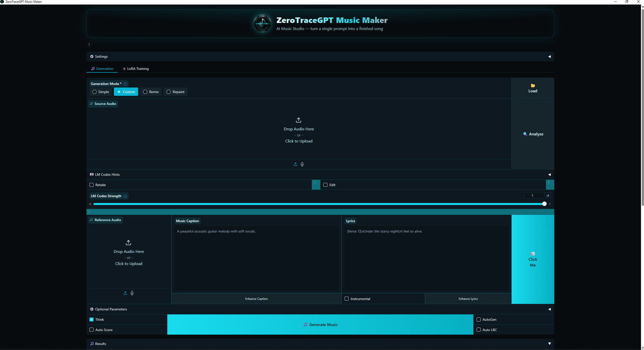Click 'Click to Upload' in Source Audio
Viewport: 644px width, 350px height.
click(x=299, y=141)
